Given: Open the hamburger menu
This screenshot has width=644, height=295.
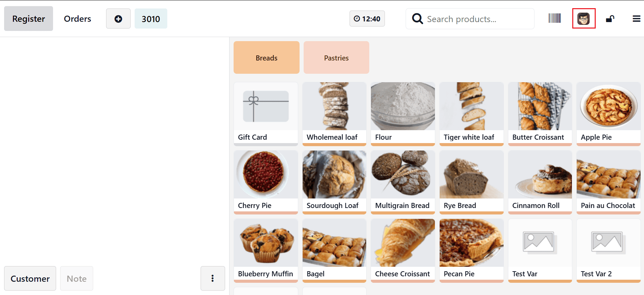Looking at the screenshot, I should tap(636, 19).
